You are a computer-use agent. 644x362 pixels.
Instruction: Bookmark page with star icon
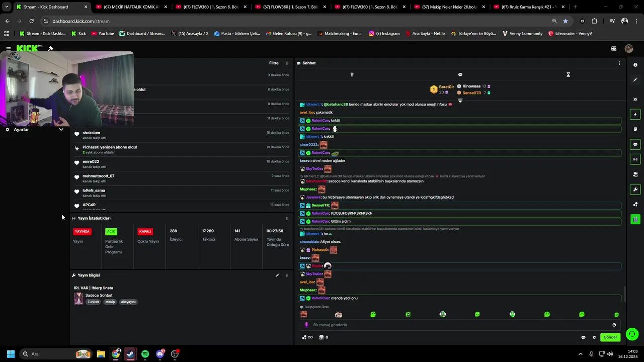pos(566,21)
